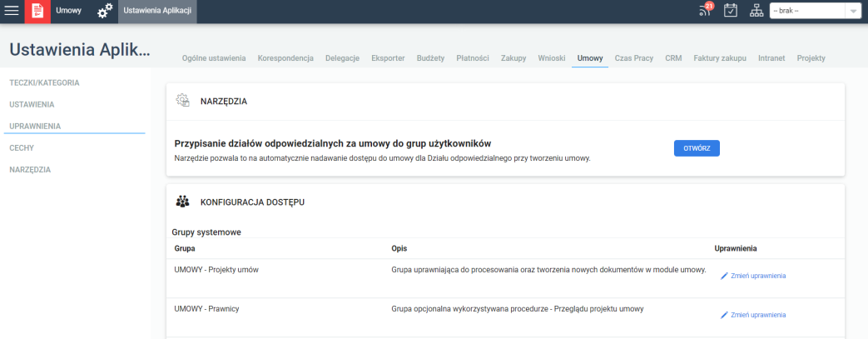Click description 'Grupa uprawniająca do procesowania'
The image size is (868, 339).
pos(548,271)
